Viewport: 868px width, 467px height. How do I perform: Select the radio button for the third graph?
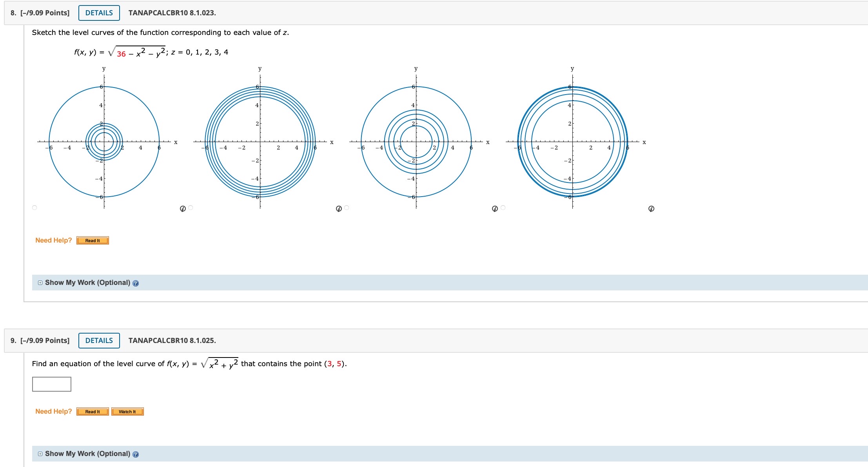tap(347, 207)
